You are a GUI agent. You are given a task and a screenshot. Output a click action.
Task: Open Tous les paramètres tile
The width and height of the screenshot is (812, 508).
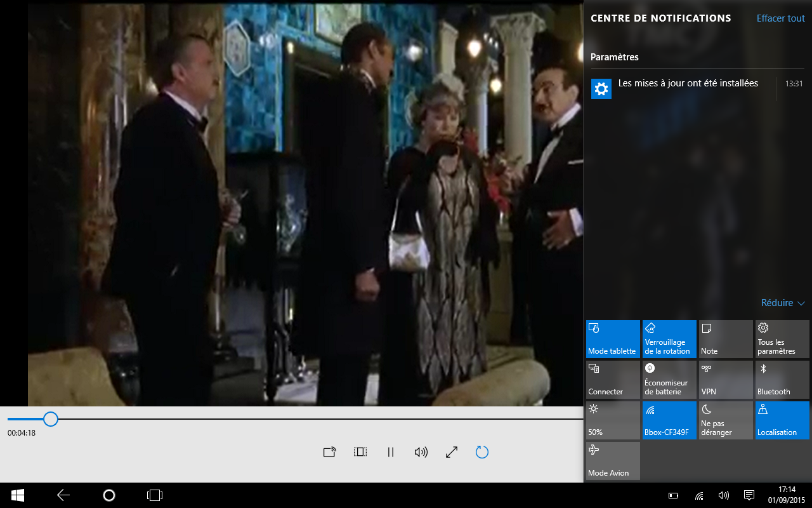point(782,339)
